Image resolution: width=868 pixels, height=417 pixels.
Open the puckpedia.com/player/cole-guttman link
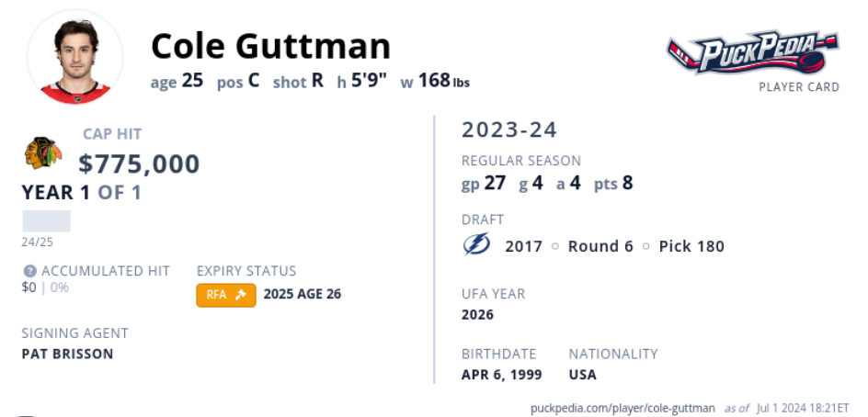click(622, 408)
